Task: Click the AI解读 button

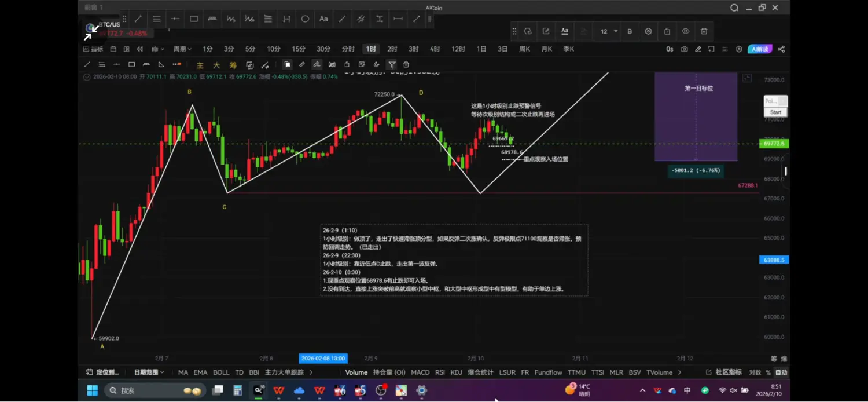Action: (760, 49)
